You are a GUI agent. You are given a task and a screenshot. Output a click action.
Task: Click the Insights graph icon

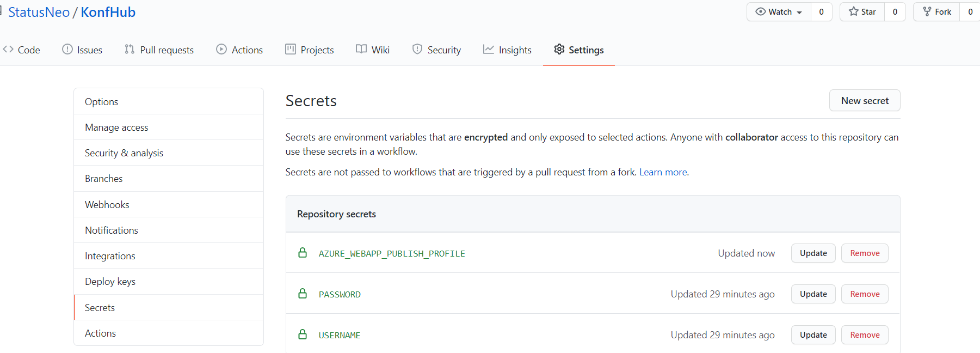tap(489, 50)
